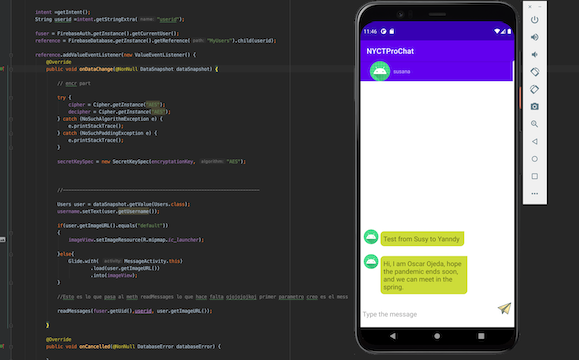The image size is (579, 360).
Task: Tap the Oscar Ojeda message bubble
Action: [424, 275]
